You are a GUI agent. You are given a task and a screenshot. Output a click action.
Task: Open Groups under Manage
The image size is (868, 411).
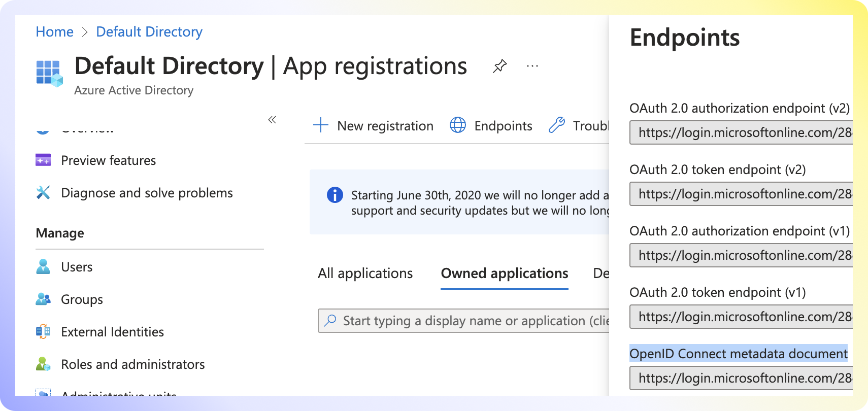click(82, 299)
